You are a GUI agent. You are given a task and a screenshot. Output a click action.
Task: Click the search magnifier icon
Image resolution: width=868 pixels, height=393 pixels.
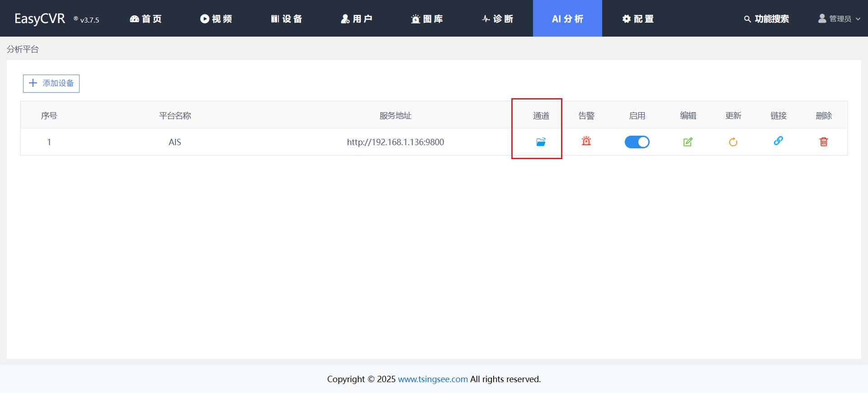pos(747,19)
